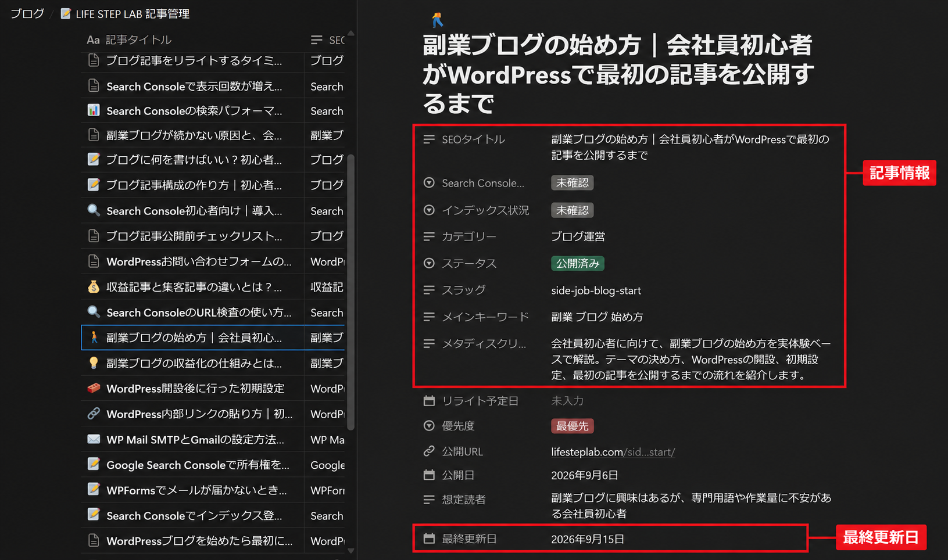Click the empty リライト予定日 未入力 field

pos(567,401)
